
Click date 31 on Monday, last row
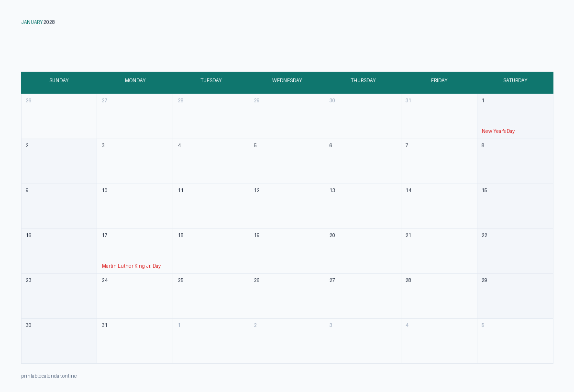(104, 325)
